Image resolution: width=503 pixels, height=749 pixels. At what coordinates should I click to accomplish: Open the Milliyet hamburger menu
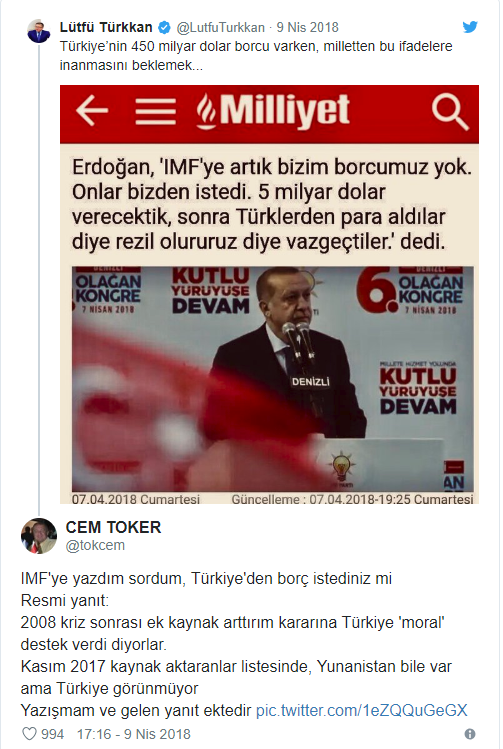[155, 111]
